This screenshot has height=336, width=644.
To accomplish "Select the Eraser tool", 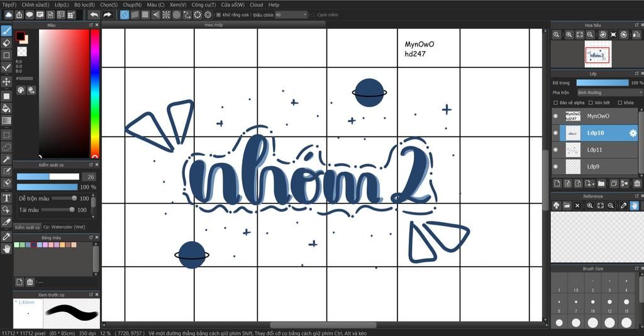I will tap(6, 43).
